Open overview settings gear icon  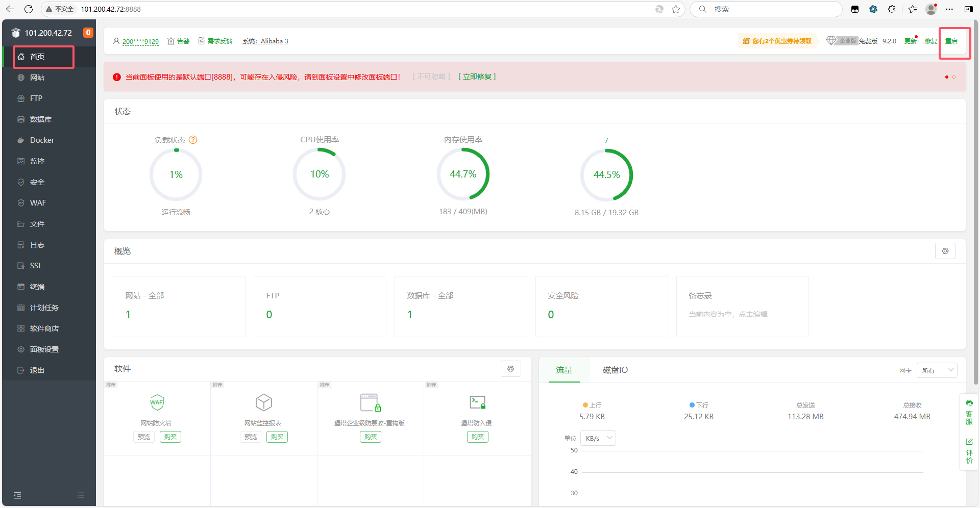tap(945, 251)
